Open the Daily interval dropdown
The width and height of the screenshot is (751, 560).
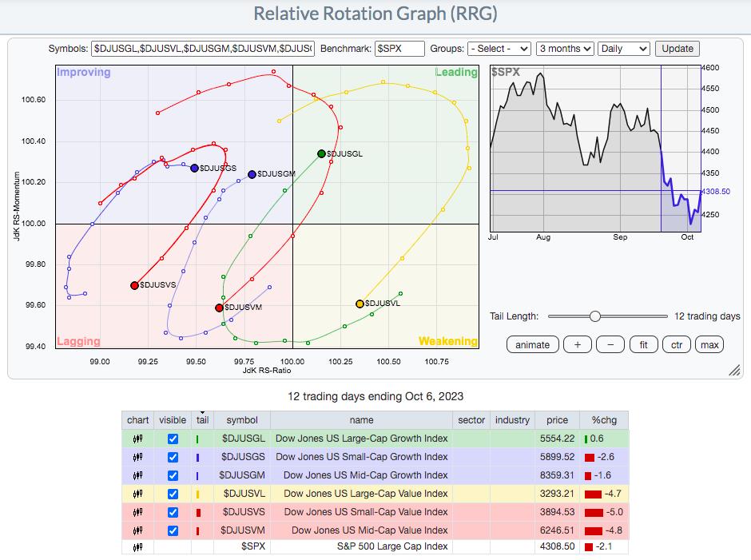pos(624,49)
